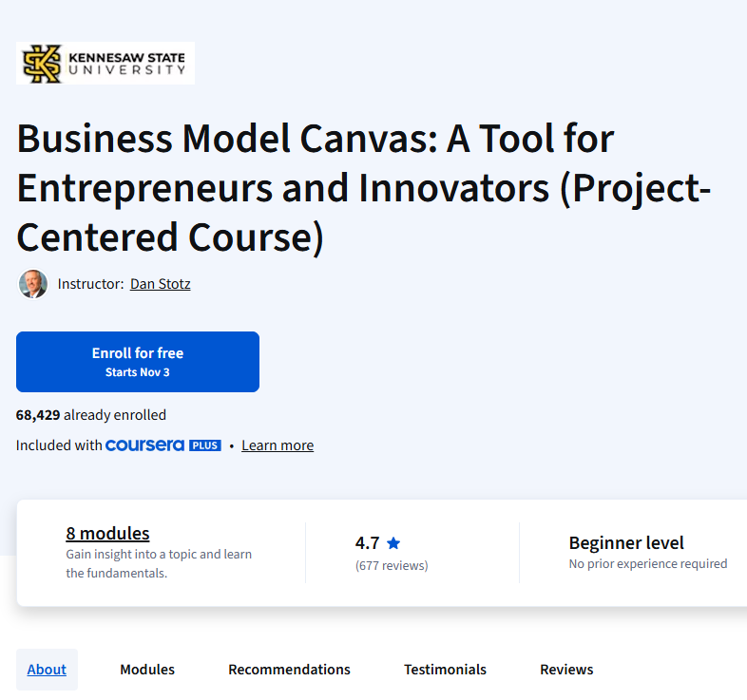Click the Kennesaw State University logo

coord(105,63)
